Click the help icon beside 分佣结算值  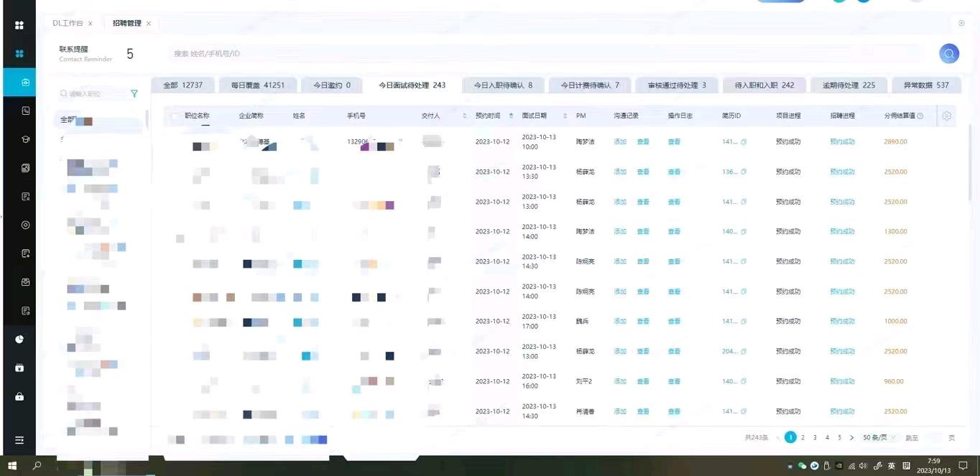[x=920, y=116]
